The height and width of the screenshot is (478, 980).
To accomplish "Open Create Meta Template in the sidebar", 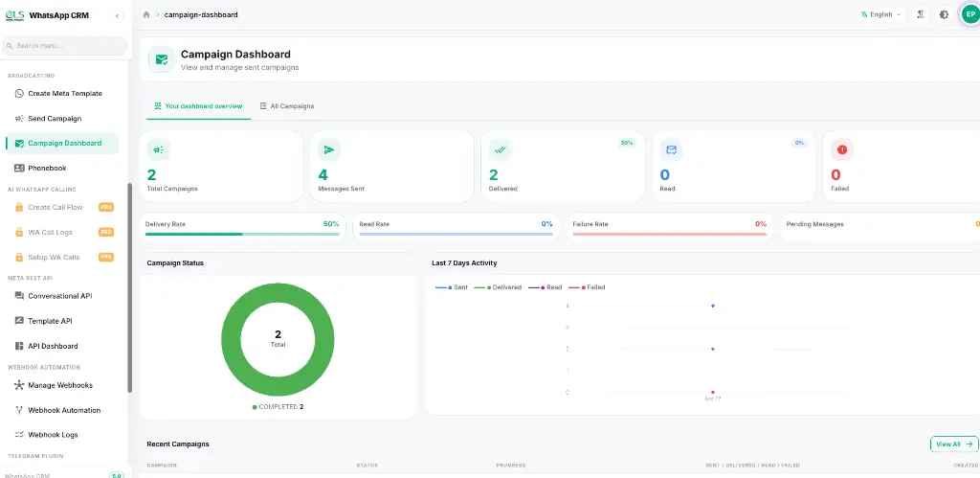I will [62, 93].
